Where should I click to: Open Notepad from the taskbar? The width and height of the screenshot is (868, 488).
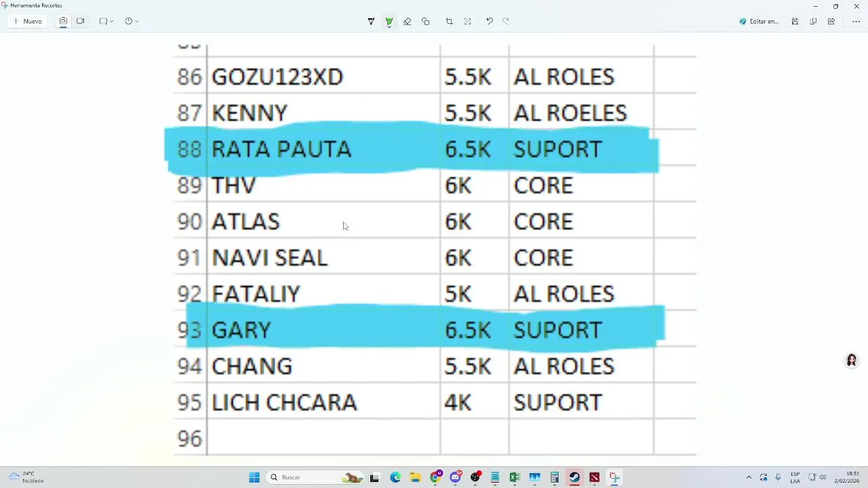[x=495, y=478]
